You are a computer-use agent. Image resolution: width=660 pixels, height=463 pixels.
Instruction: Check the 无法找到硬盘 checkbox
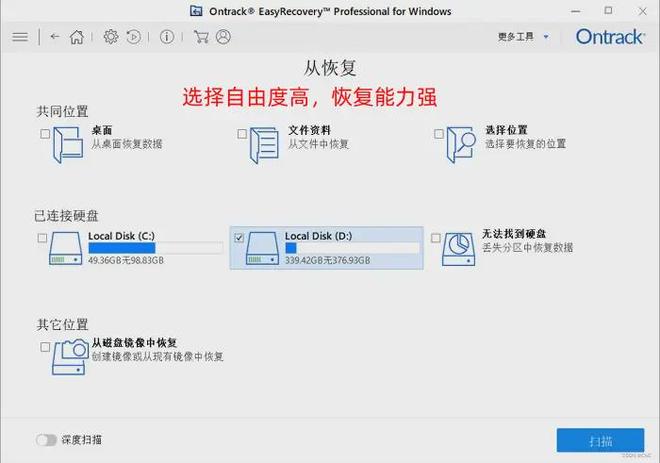436,238
